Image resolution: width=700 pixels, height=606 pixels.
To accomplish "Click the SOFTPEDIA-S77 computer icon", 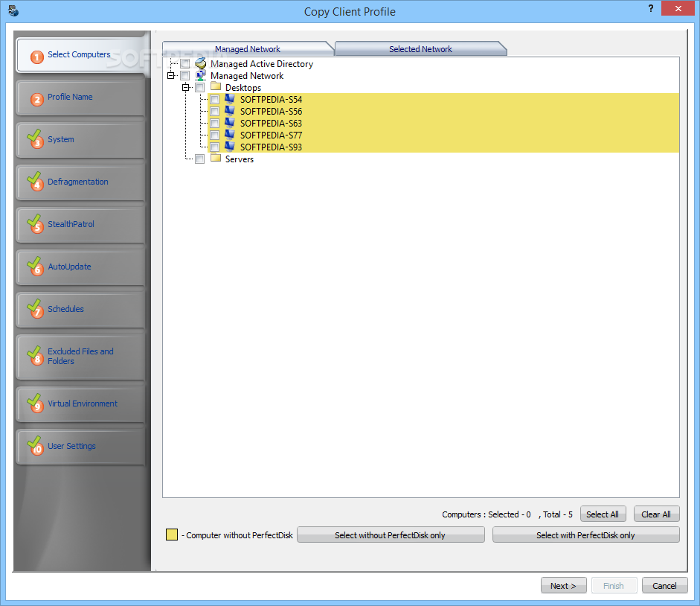I will pyautogui.click(x=230, y=135).
